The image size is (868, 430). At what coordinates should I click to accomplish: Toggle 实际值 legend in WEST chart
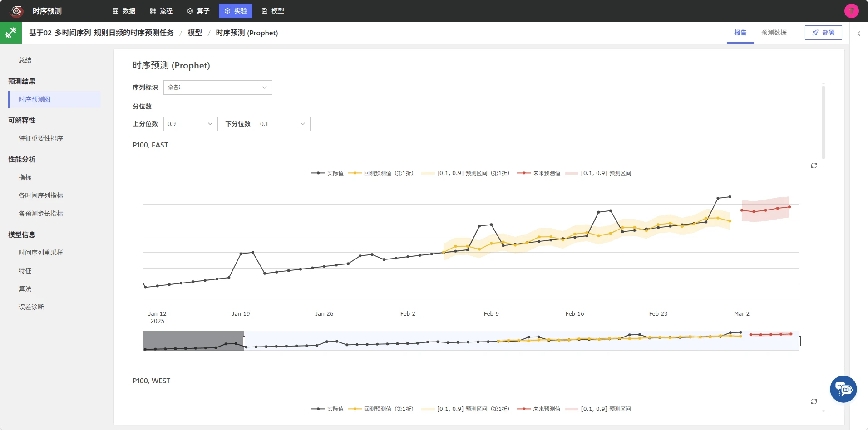[x=327, y=409]
